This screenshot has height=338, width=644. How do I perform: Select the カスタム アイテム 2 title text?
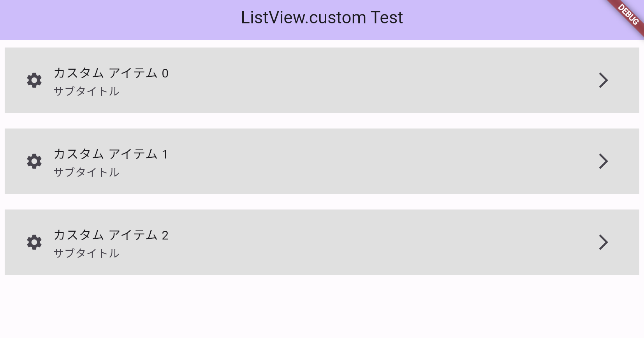111,235
